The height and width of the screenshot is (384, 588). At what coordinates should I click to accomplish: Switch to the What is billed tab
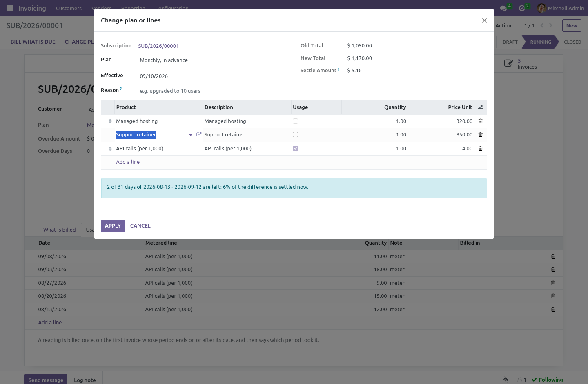pos(60,230)
